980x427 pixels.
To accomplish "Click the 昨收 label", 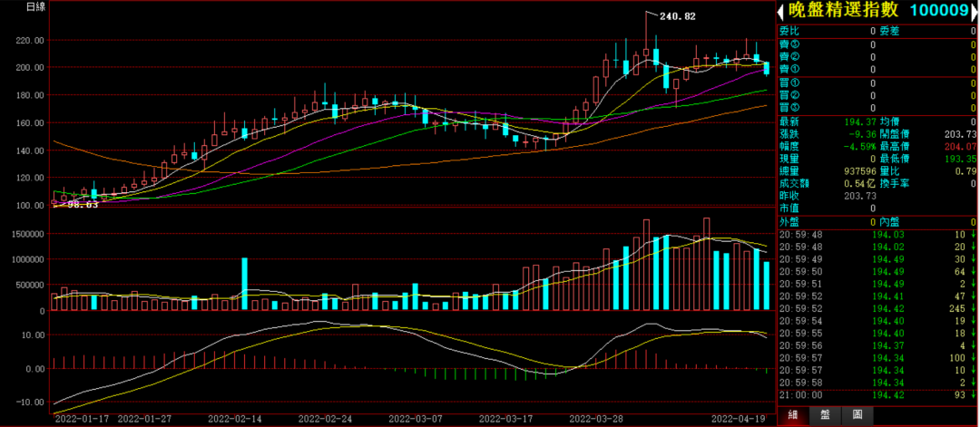I will (x=789, y=196).
